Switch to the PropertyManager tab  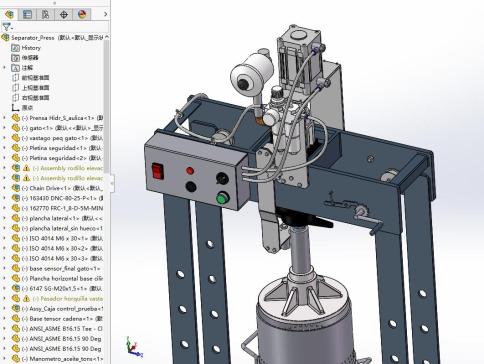coord(27,14)
